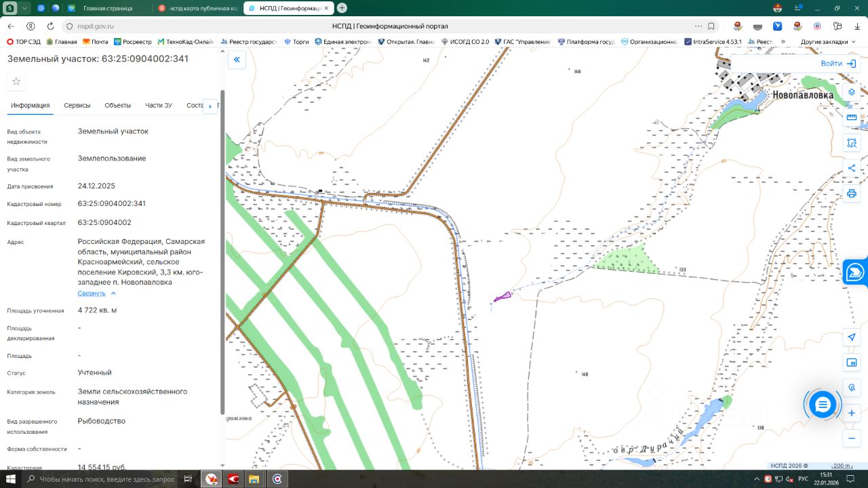The height and width of the screenshot is (488, 868).
Task: Click the info panel vertical scrollbar
Action: point(222,251)
